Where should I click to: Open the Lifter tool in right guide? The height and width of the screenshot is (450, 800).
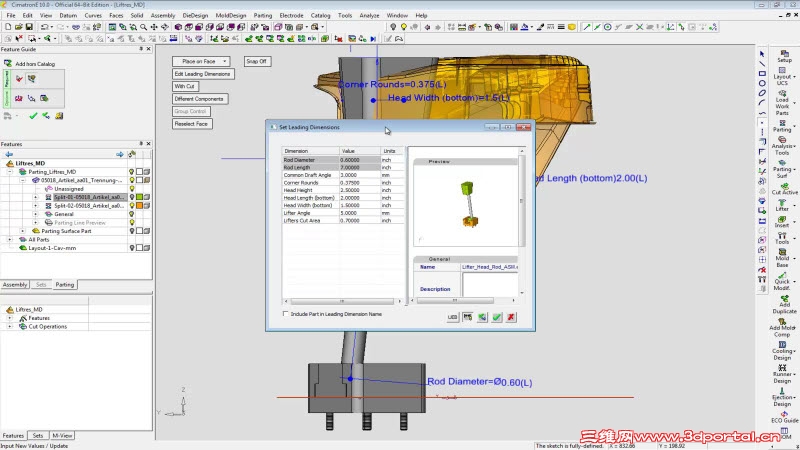(782, 205)
